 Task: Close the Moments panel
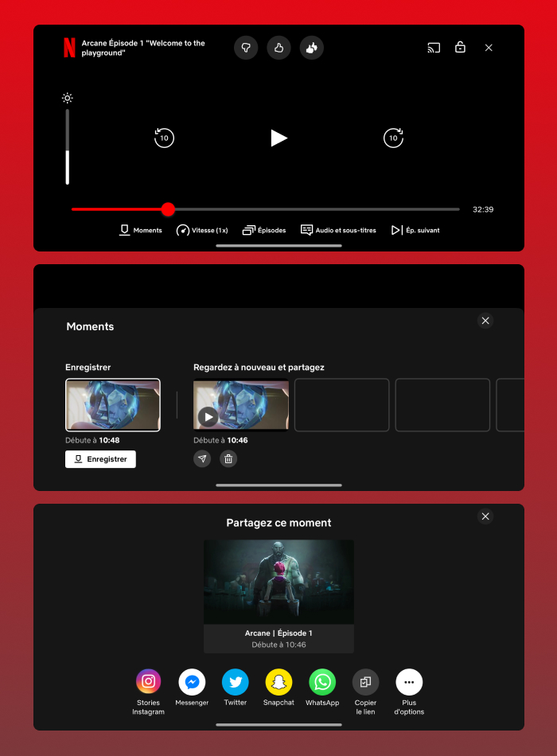click(x=485, y=321)
